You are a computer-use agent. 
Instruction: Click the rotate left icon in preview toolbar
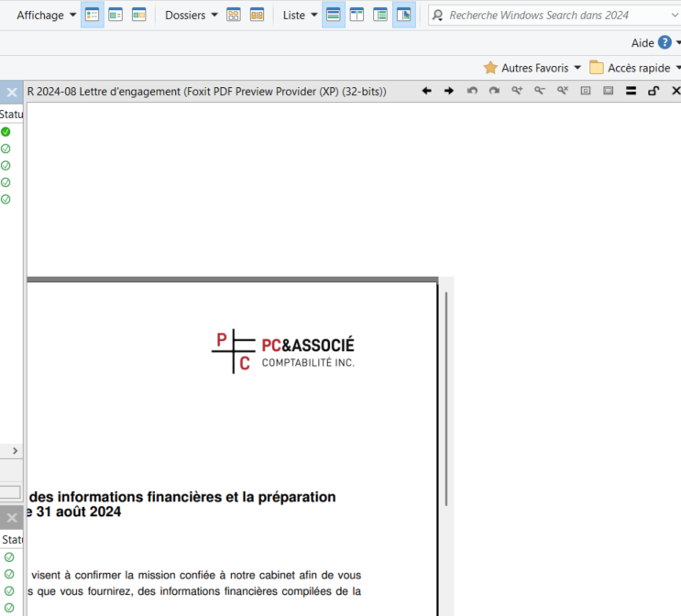tap(472, 91)
